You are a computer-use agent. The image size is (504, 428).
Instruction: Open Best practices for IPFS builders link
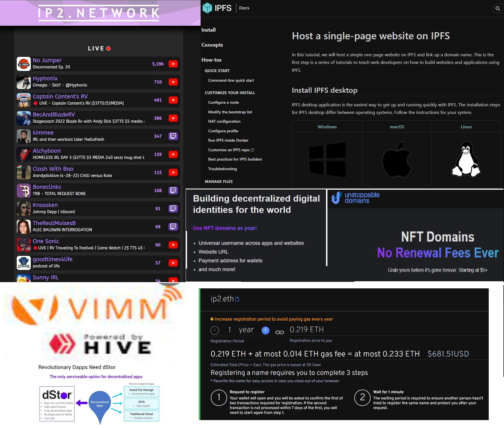(235, 159)
